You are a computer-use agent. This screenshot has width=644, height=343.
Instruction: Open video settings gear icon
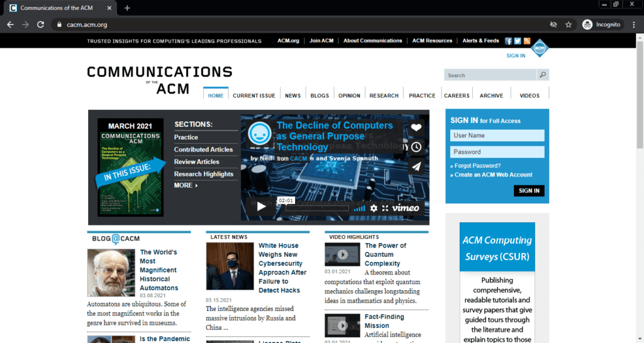pyautogui.click(x=374, y=208)
